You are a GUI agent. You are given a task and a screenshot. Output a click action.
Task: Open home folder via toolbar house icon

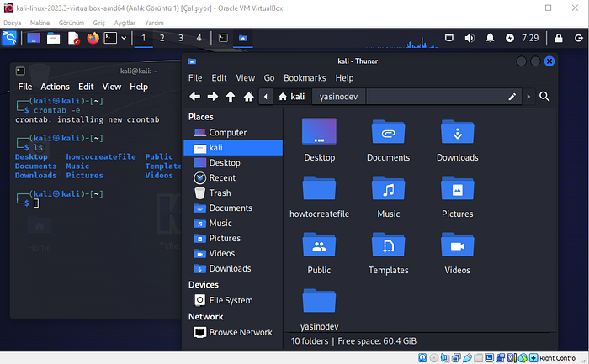tap(249, 97)
